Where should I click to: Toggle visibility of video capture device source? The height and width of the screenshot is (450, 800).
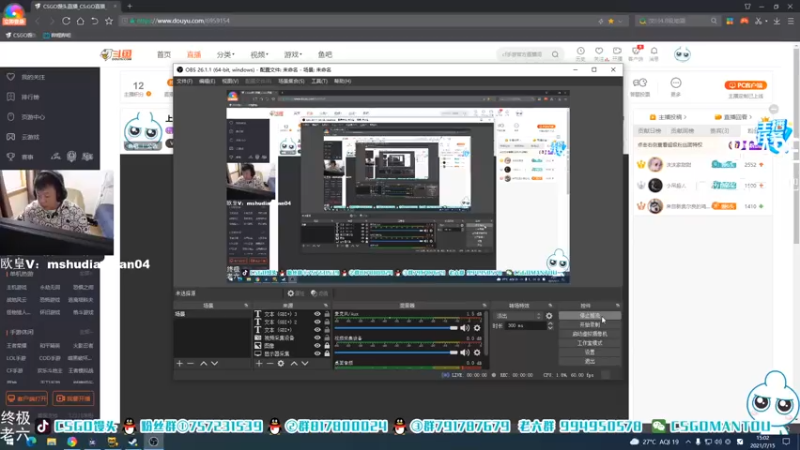[317, 338]
